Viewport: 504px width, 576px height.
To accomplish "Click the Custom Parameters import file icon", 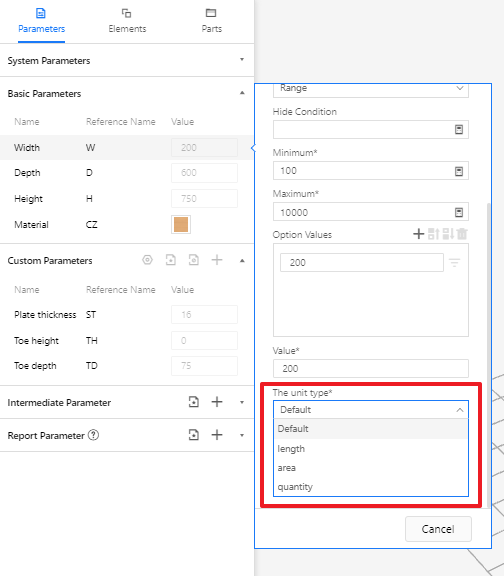I will coord(170,260).
